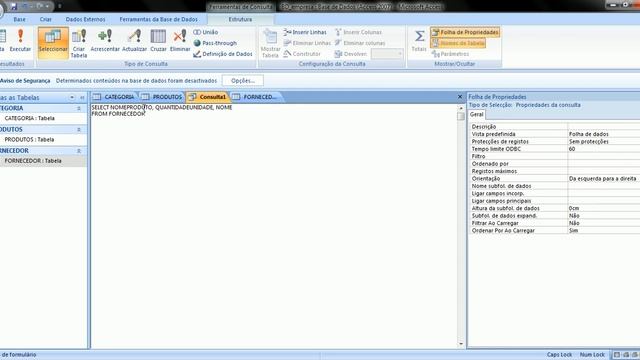This screenshot has width=640, height=360.
Task: Save with the quick access icon
Action: point(14,6)
